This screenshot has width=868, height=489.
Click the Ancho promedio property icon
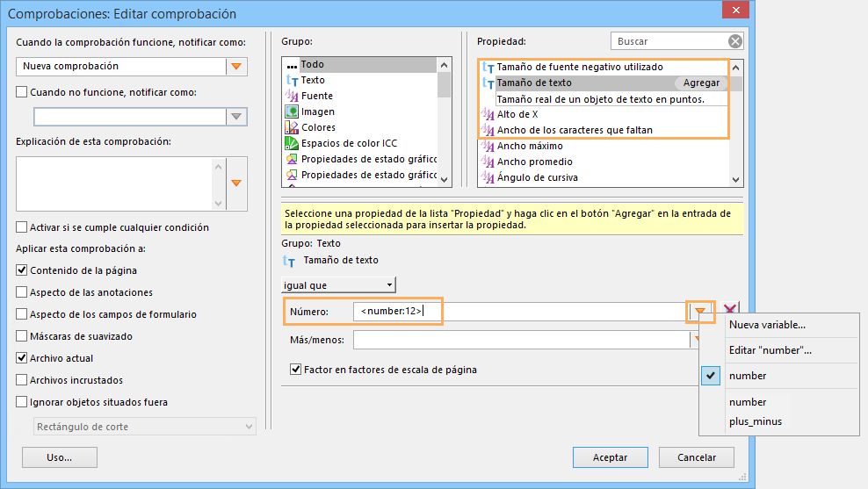[x=488, y=162]
